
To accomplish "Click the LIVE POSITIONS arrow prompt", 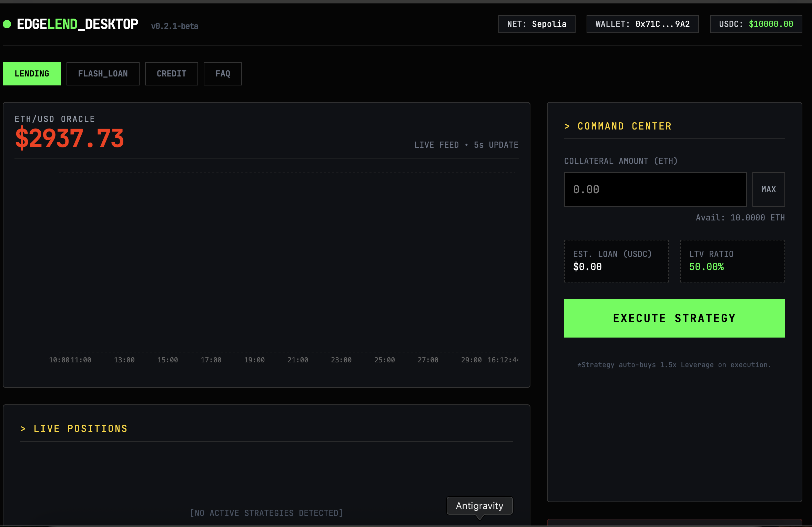I will click(23, 429).
